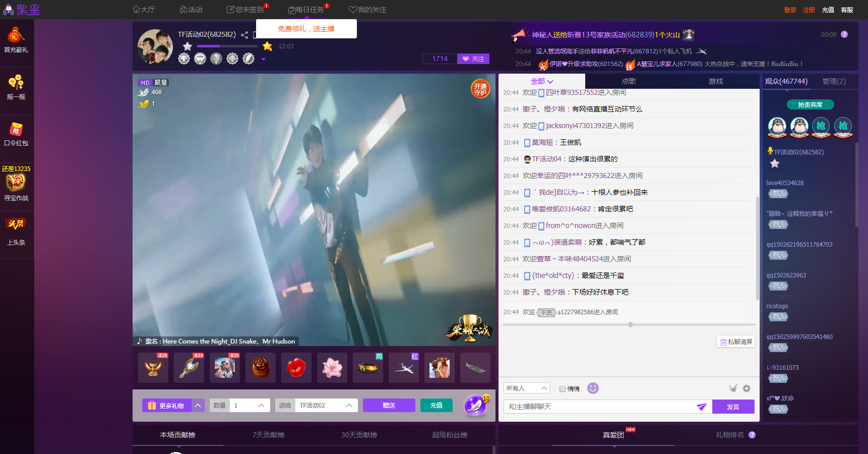Click the first 抢 guest seat
Screen dimensions: 868x454
point(821,127)
